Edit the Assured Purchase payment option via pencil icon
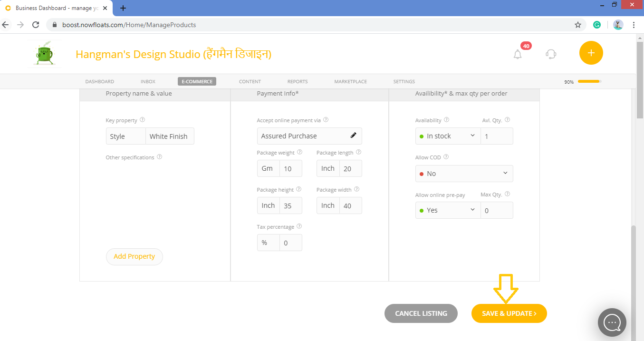Image resolution: width=644 pixels, height=341 pixels. (354, 135)
